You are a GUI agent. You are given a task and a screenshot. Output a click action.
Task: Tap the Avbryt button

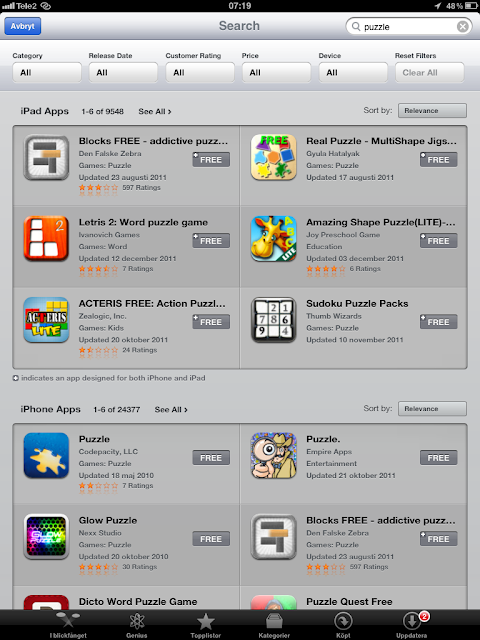(22, 26)
